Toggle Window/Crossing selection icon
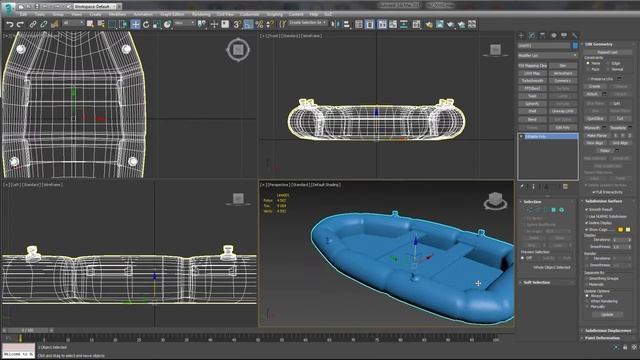 123,24
